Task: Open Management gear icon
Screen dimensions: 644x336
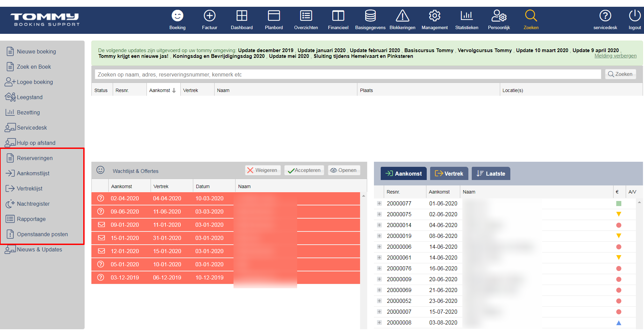Action: (x=435, y=16)
